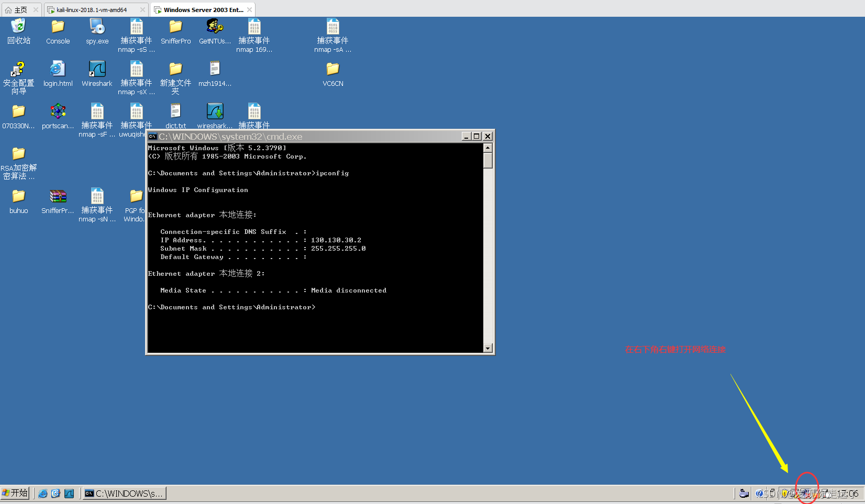The image size is (865, 504).
Task: Click the system tray clock
Action: point(848,494)
